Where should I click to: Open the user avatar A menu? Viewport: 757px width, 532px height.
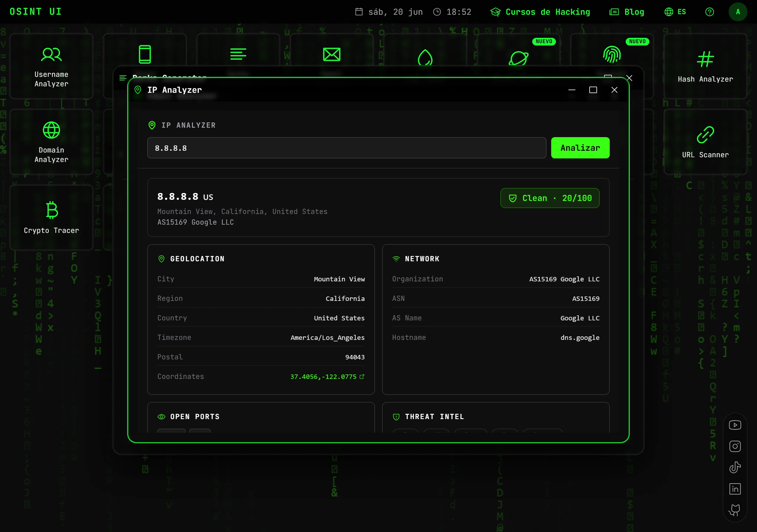tap(738, 12)
